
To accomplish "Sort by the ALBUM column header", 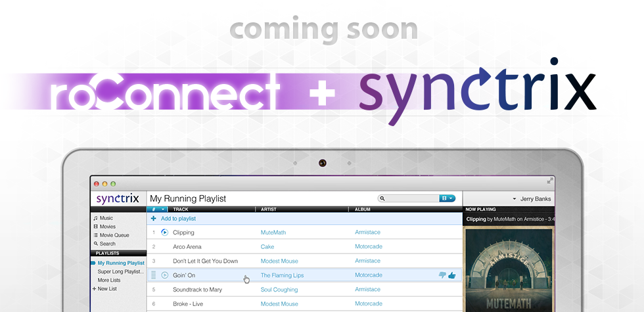I will [x=363, y=210].
